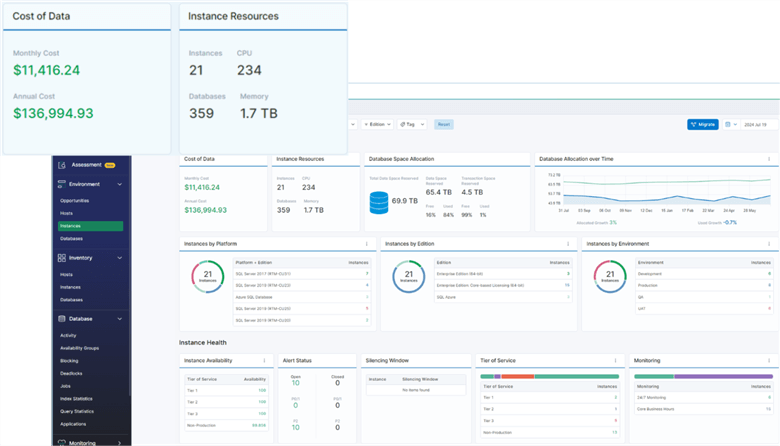
Task: Open Tier of Service panel options menu
Action: (613, 360)
